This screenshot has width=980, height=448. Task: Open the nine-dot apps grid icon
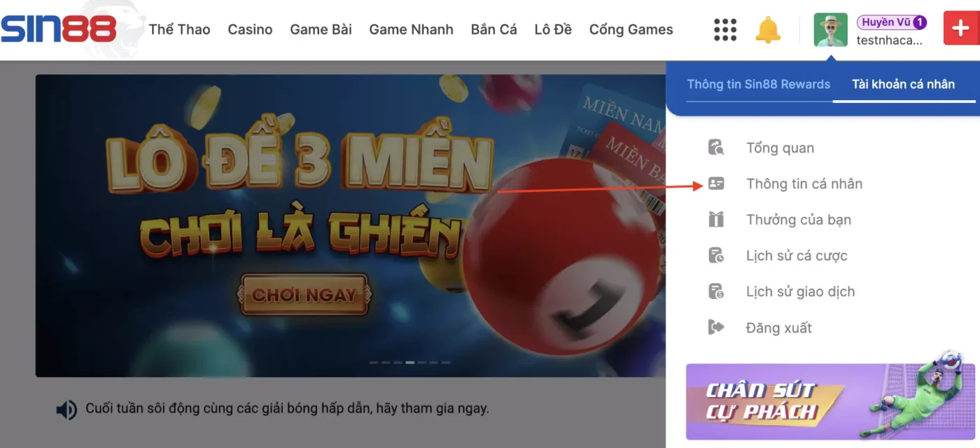[725, 30]
